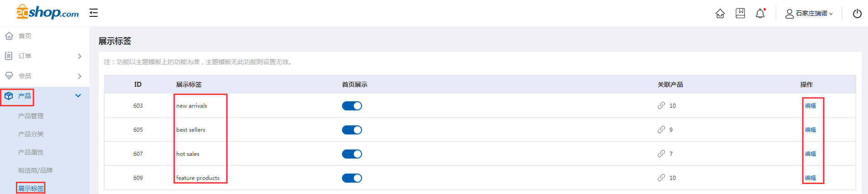868x194 pixels.
Task: Open the home icon in top bar
Action: [720, 13]
